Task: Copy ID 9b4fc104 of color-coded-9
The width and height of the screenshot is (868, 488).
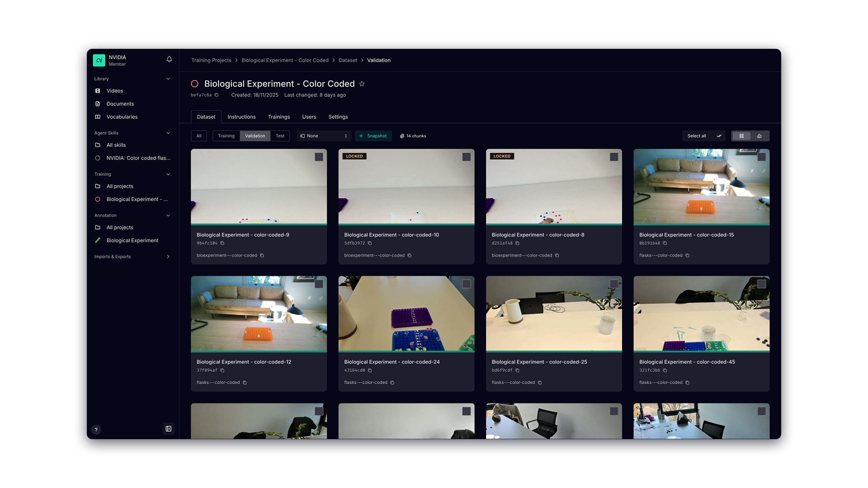Action: [x=222, y=243]
